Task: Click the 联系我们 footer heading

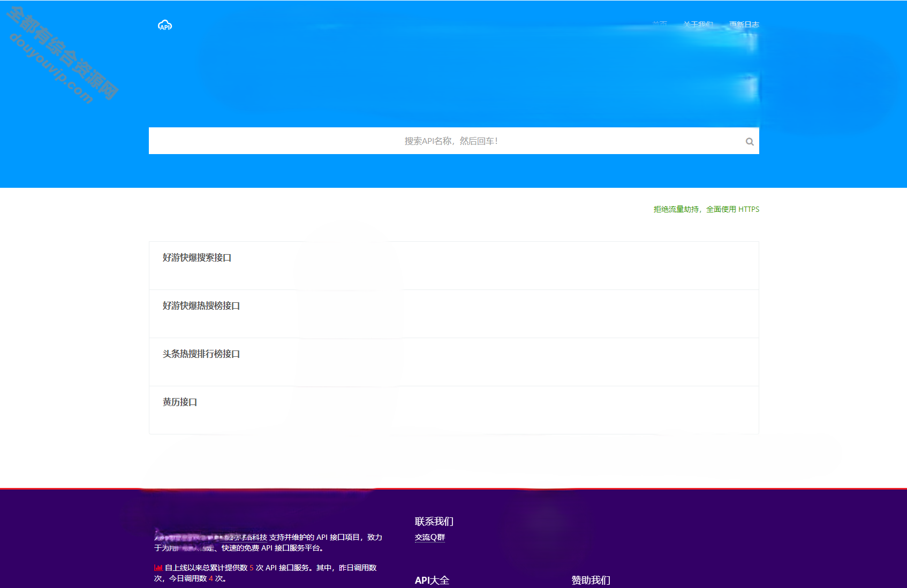Action: (434, 522)
